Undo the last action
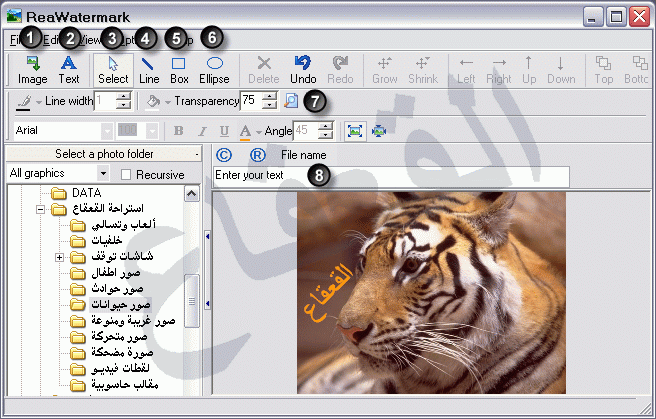656x419 pixels. pos(303,70)
